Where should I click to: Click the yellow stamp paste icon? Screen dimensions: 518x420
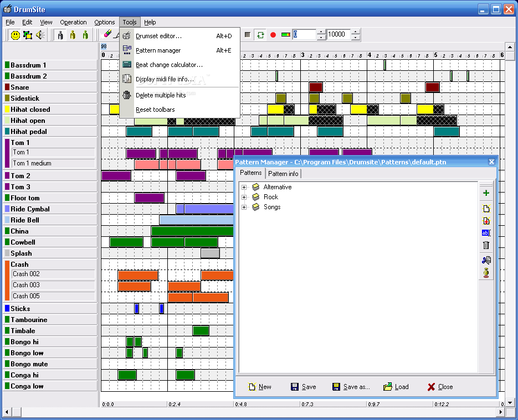486,273
